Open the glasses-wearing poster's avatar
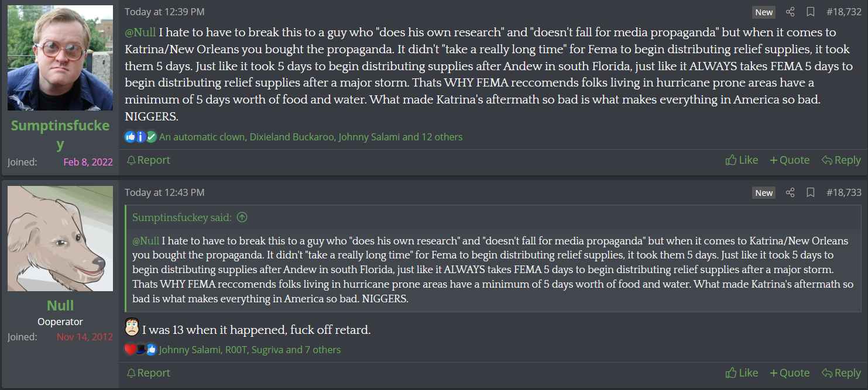 click(x=60, y=58)
